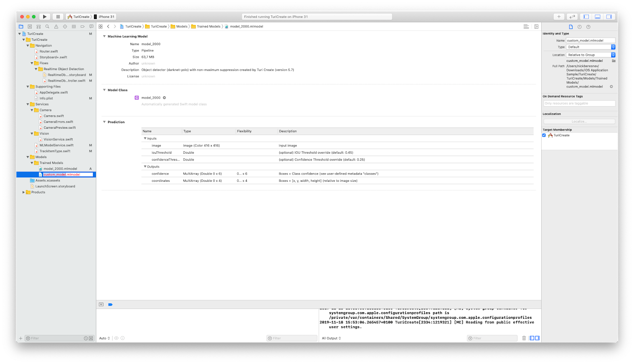Open the report navigator speech-bubble icon

coord(91,27)
